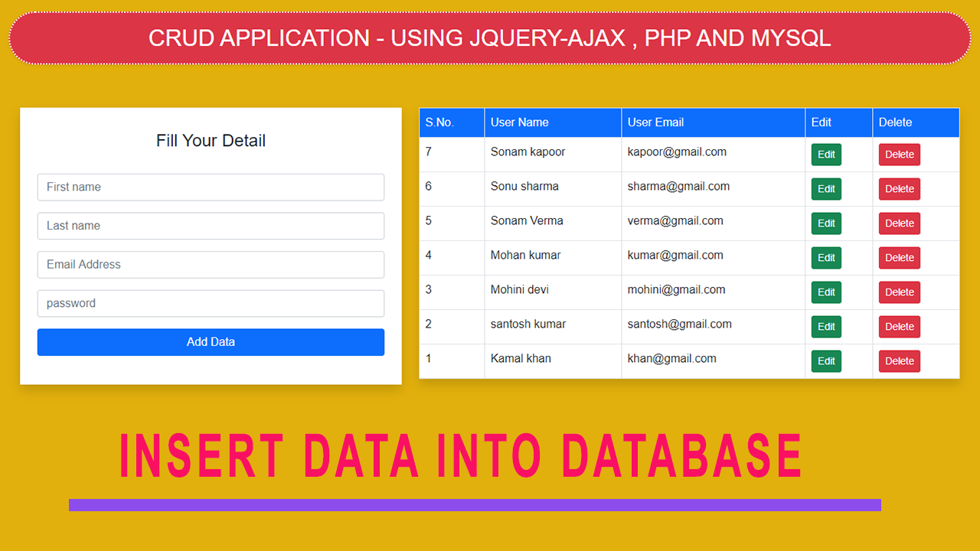
Task: Click the Edit column header
Action: tap(839, 122)
